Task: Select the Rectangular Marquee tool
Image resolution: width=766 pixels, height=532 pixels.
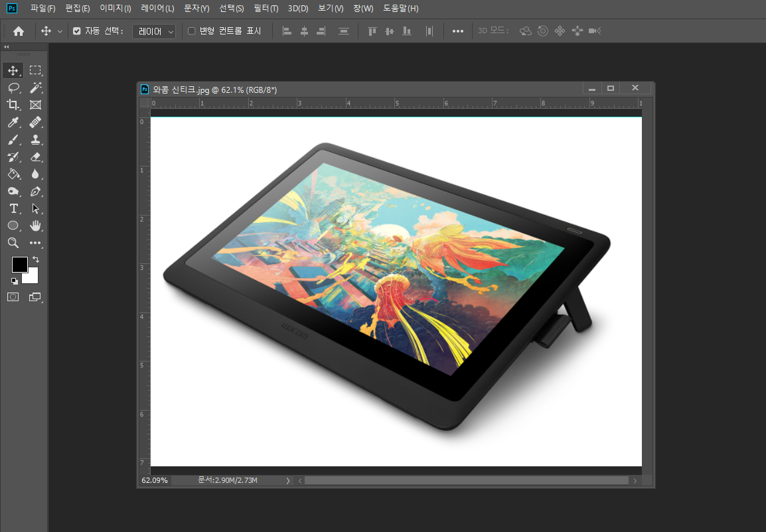Action: coord(35,70)
